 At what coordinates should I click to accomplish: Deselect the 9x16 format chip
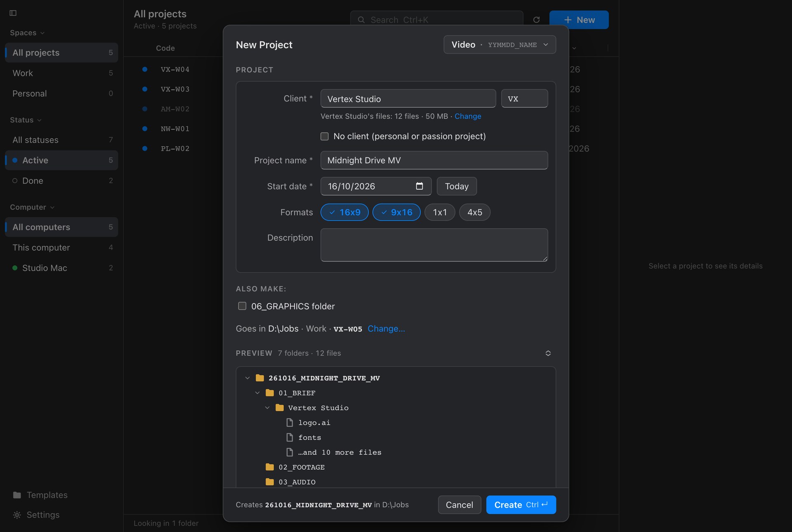[396, 212]
